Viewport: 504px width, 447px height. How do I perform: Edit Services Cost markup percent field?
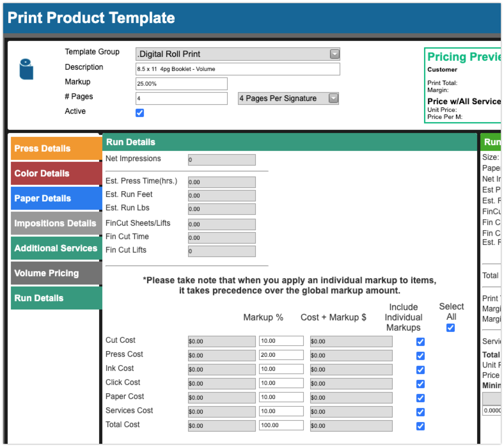281,411
